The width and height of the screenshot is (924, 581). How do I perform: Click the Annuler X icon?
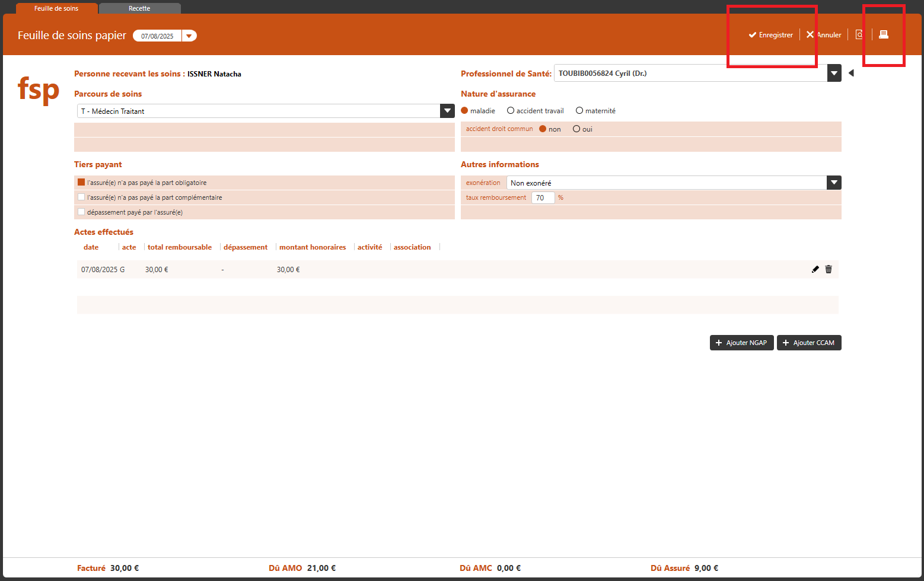(x=810, y=35)
